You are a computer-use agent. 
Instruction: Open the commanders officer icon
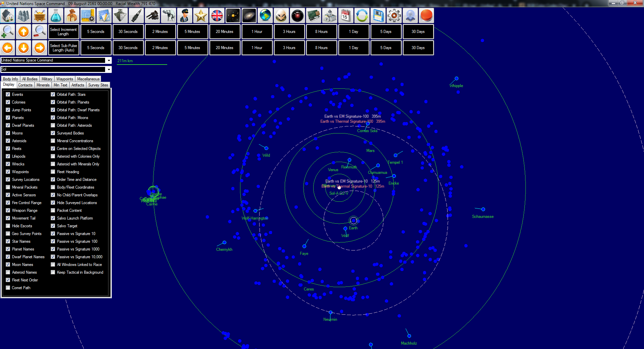pos(185,15)
